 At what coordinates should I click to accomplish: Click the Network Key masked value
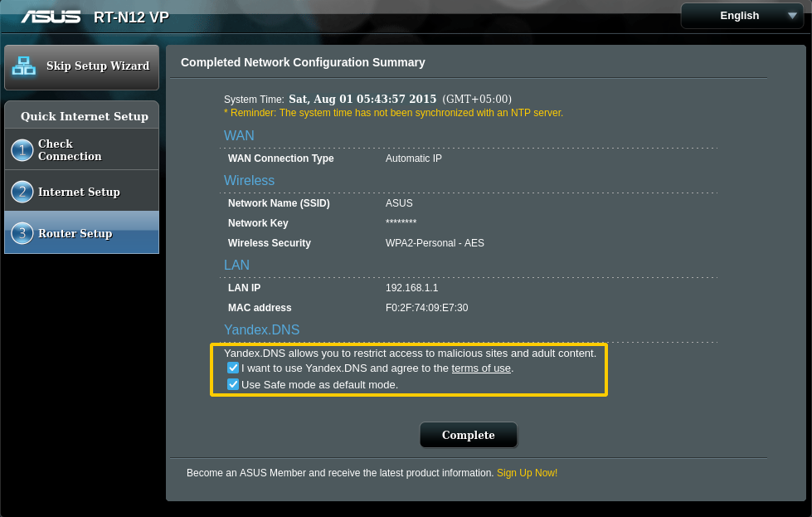point(401,223)
